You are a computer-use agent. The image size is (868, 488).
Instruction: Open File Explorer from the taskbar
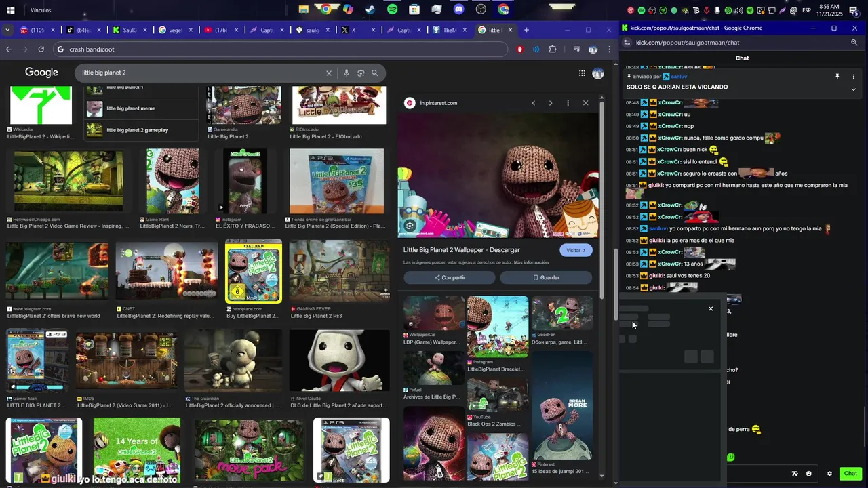click(303, 9)
